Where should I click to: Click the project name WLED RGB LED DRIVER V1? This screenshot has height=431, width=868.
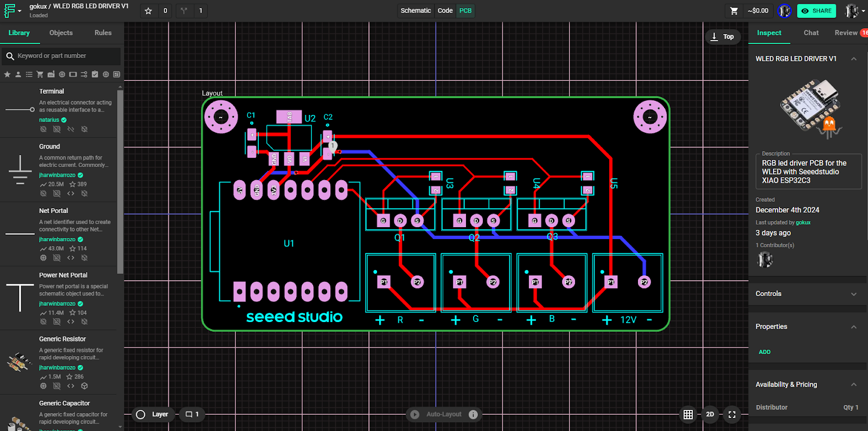tap(91, 7)
